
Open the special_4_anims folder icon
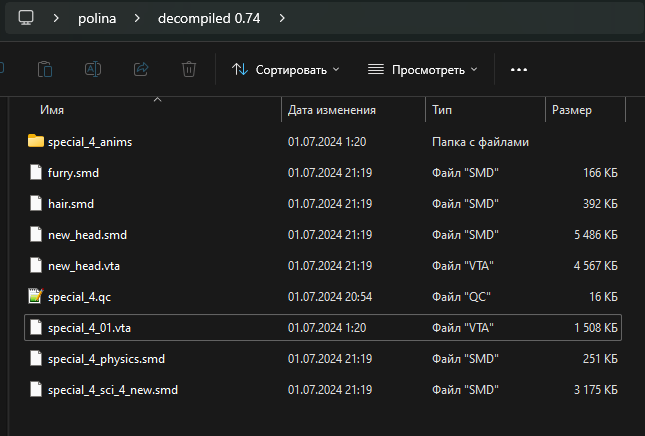(x=36, y=141)
